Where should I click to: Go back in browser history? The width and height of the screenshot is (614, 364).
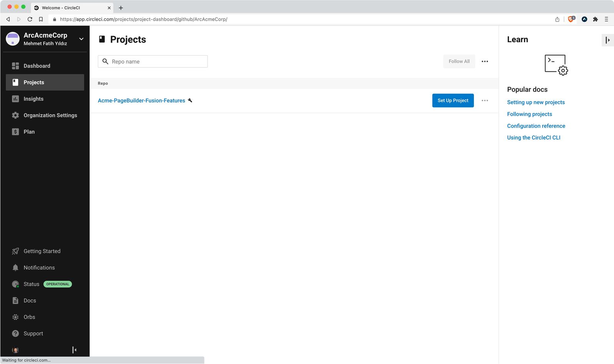click(x=8, y=19)
